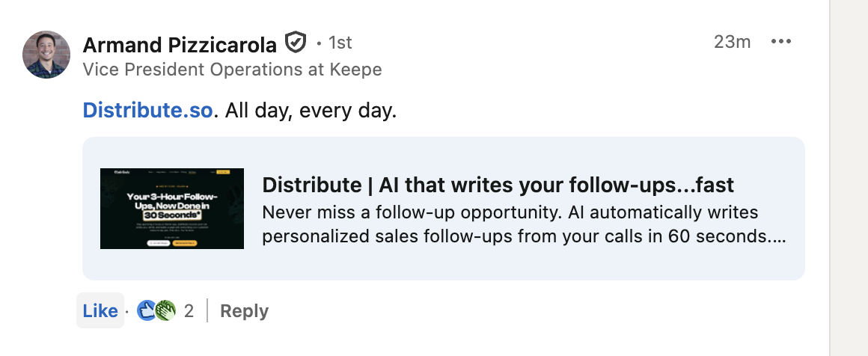Reply to Armand's comment

[244, 311]
